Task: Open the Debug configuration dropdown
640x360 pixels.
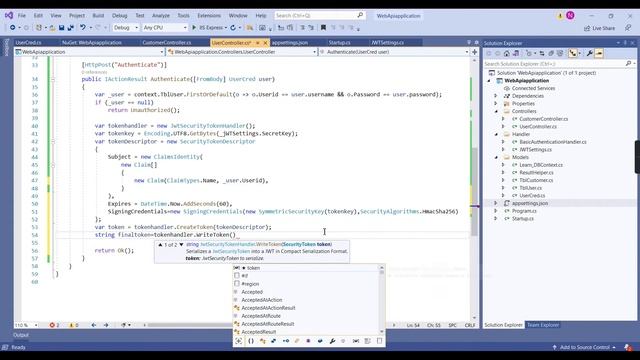Action: (126, 27)
